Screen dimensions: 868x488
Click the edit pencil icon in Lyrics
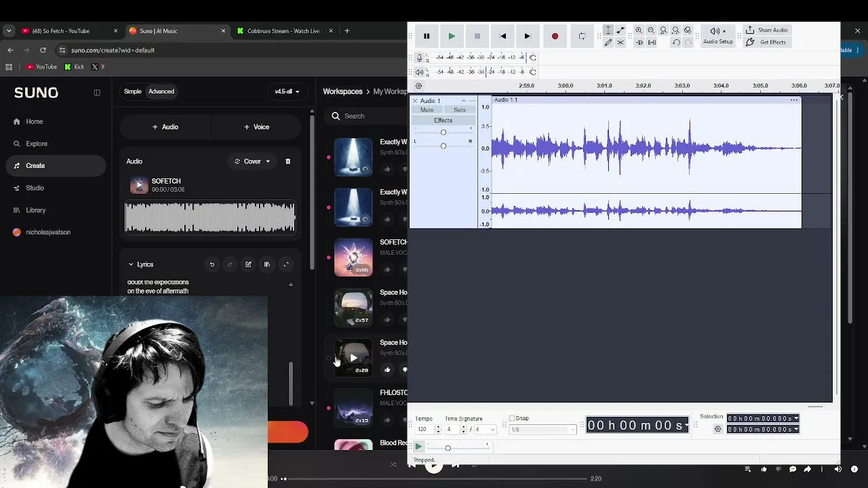coord(248,264)
